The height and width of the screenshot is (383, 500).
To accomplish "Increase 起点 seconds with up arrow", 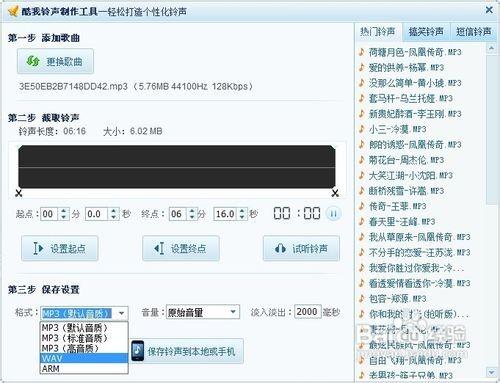I will tap(114, 210).
